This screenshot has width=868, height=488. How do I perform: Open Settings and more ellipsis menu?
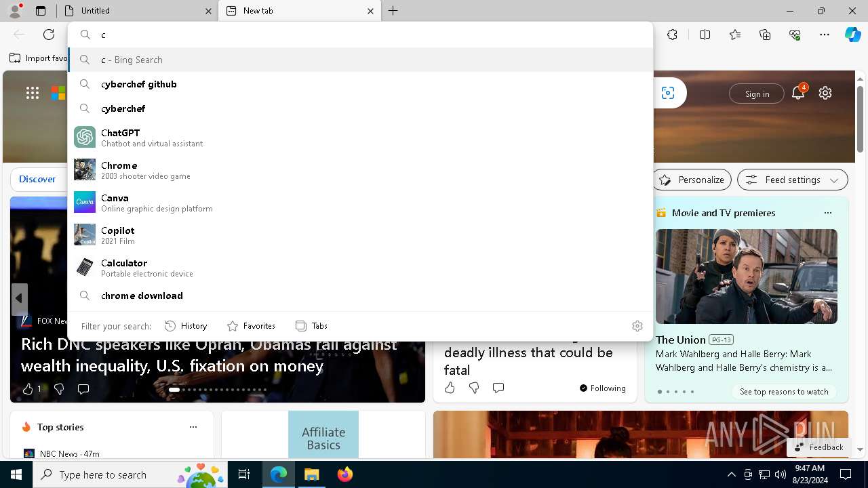point(825,35)
